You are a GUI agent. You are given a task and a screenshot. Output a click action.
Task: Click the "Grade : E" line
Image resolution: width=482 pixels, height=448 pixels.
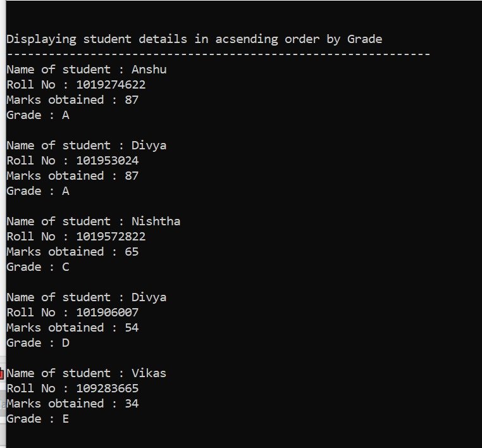37,419
